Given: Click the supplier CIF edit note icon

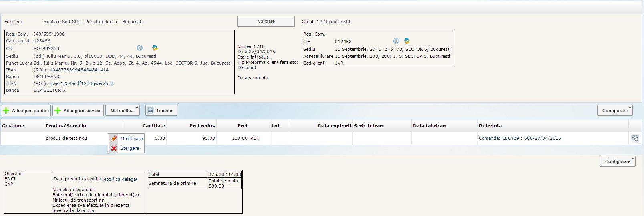Looking at the screenshot, I should 155,48.
